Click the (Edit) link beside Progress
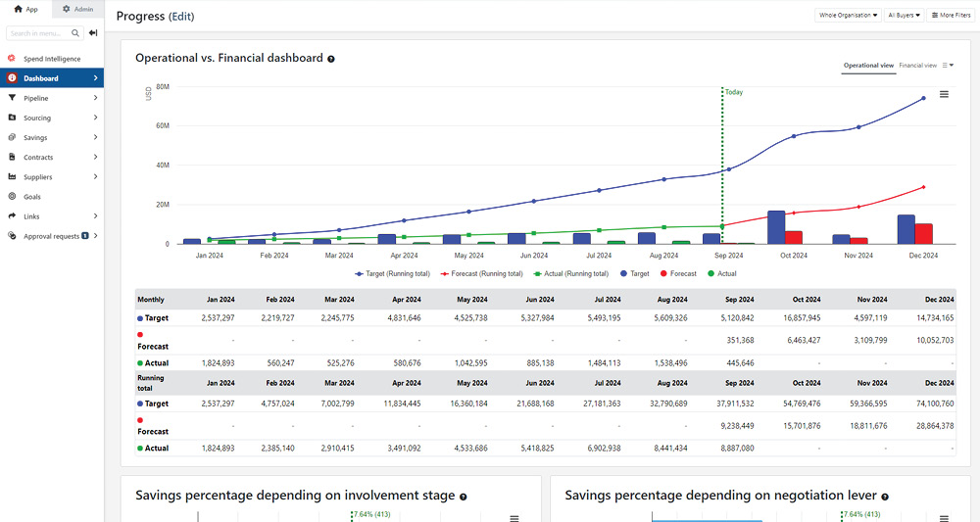980x522 pixels. 181,17
